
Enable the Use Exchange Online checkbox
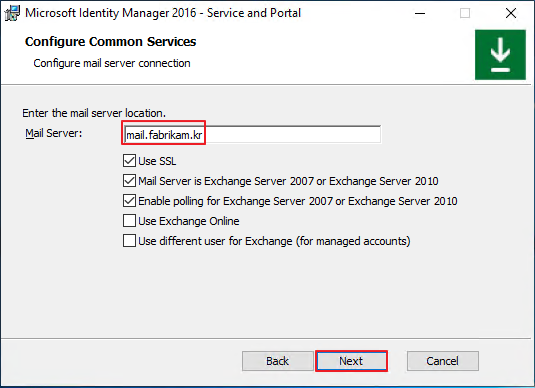(129, 220)
